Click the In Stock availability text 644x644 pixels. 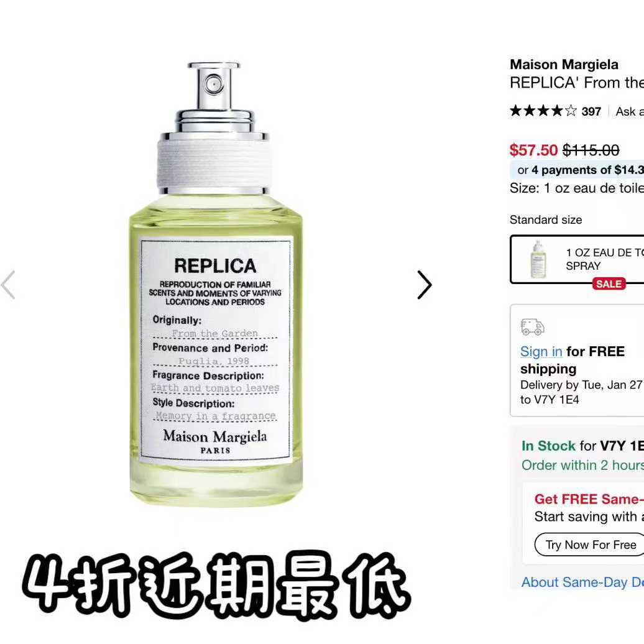(x=548, y=446)
